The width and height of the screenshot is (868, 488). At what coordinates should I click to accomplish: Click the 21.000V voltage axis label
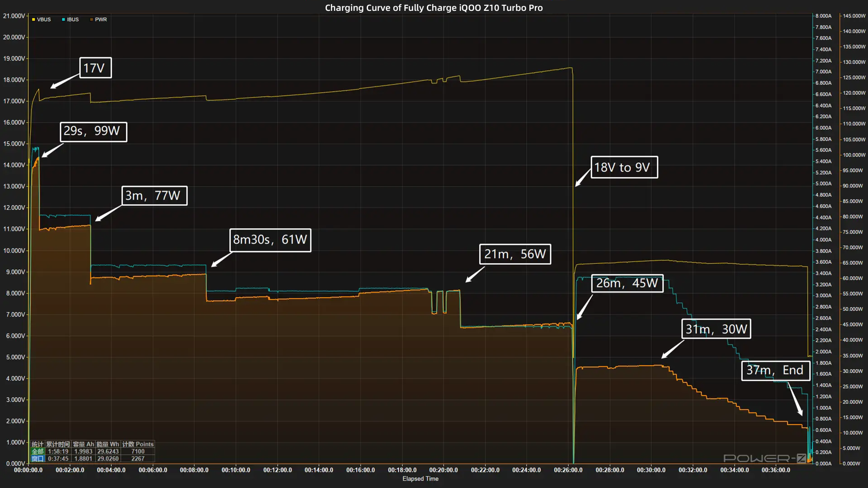(x=14, y=16)
